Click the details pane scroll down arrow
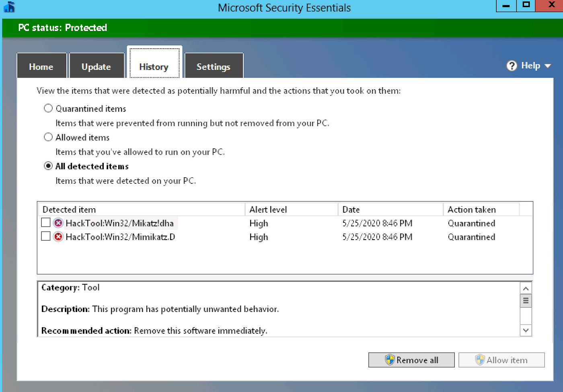 [x=526, y=330]
